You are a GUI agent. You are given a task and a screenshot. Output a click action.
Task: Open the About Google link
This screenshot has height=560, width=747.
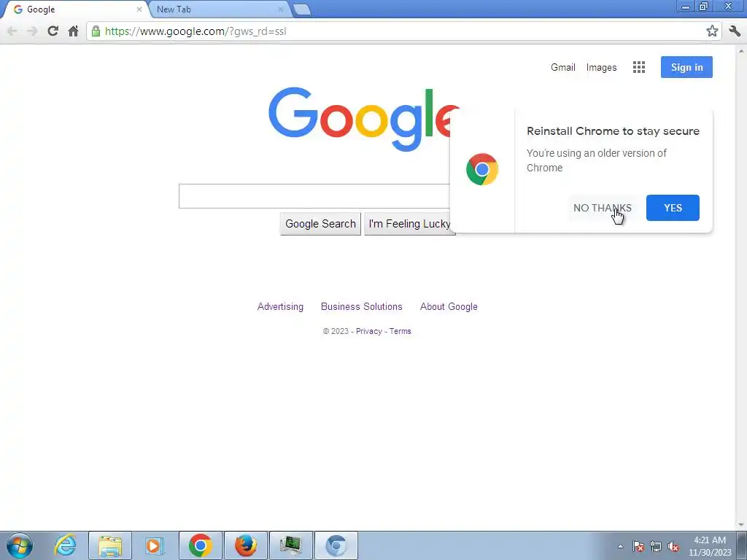449,307
